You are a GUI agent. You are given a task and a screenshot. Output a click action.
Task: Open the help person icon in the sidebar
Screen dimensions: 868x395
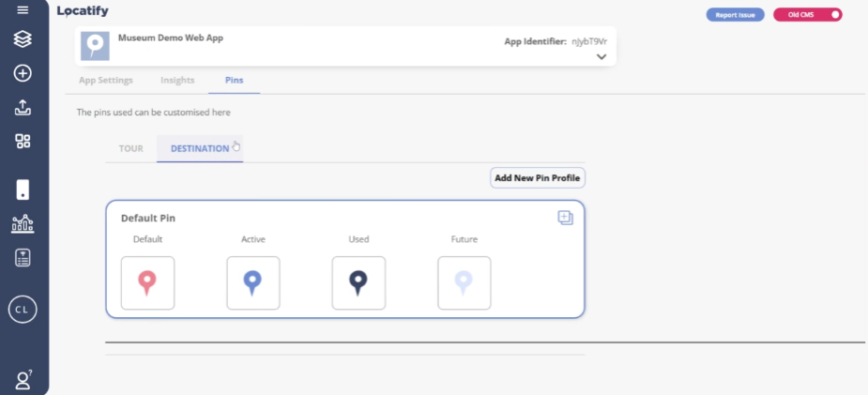tap(23, 379)
